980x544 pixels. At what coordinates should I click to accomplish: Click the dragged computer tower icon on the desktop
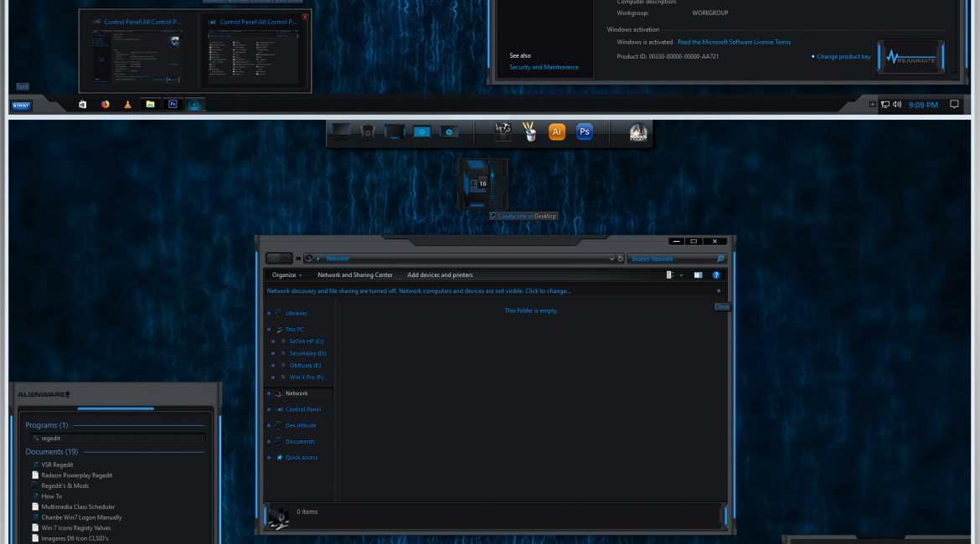[x=482, y=183]
